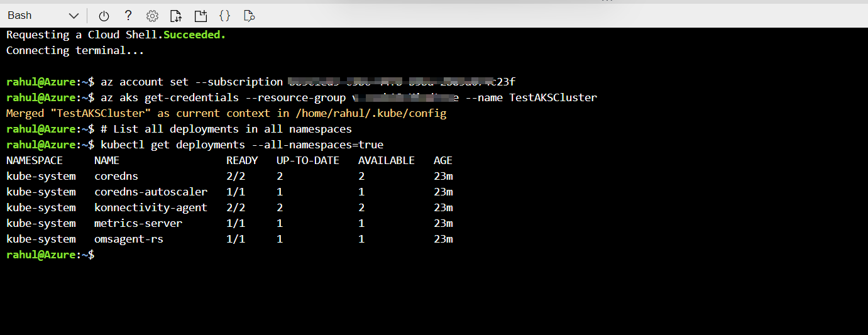Restart Cloud Shell with the power icon
This screenshot has width=868, height=335.
(104, 16)
